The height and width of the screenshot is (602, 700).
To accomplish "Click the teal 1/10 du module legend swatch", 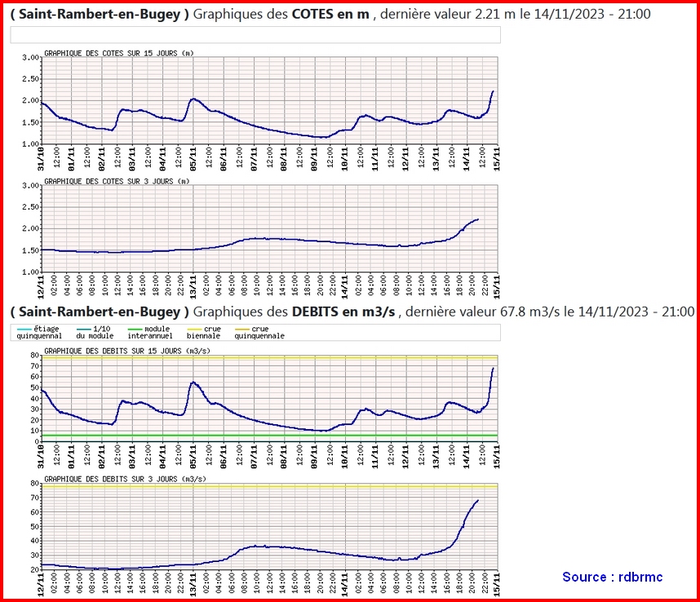I will (84, 329).
